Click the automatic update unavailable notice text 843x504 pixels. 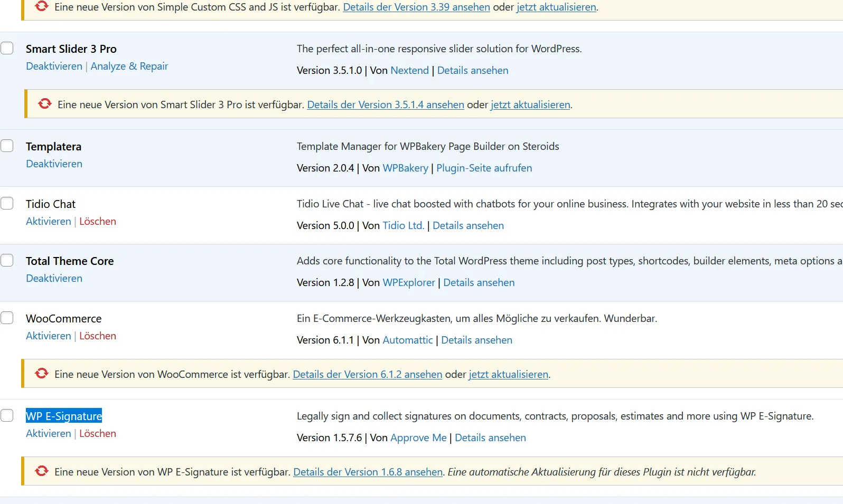coord(602,472)
